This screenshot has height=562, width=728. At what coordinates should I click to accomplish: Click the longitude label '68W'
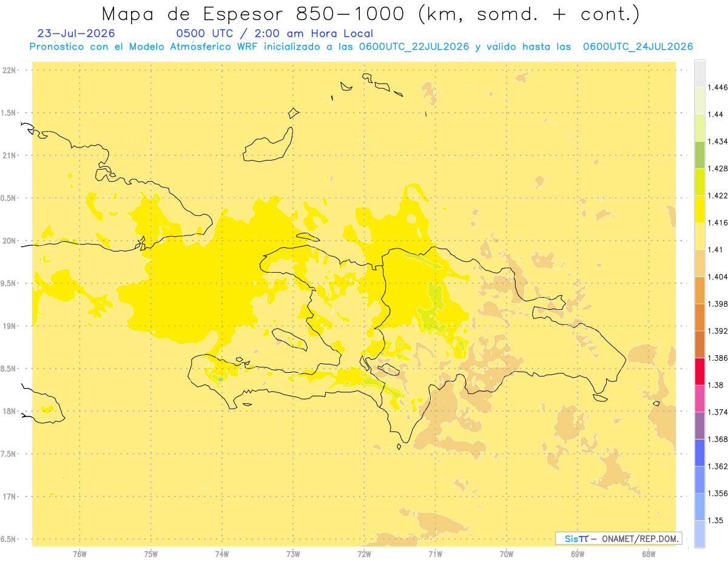(x=649, y=554)
